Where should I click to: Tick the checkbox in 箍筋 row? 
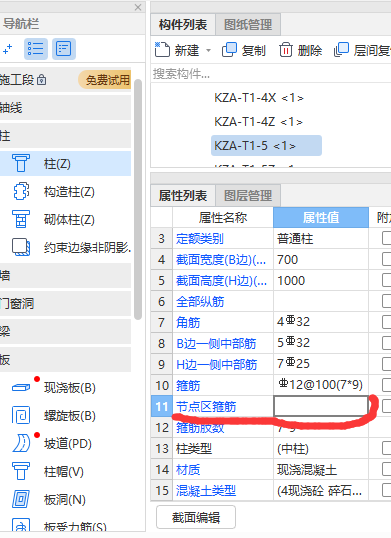click(x=387, y=385)
